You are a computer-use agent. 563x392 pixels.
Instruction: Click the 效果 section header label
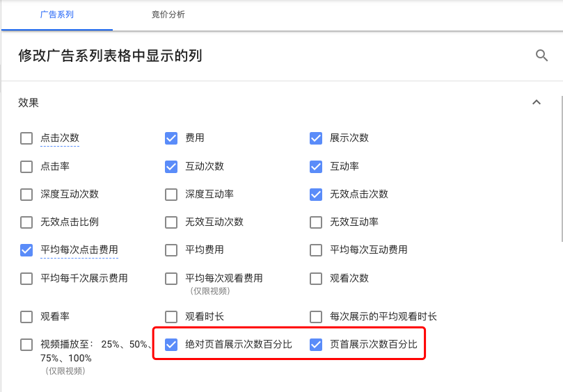[x=29, y=103]
